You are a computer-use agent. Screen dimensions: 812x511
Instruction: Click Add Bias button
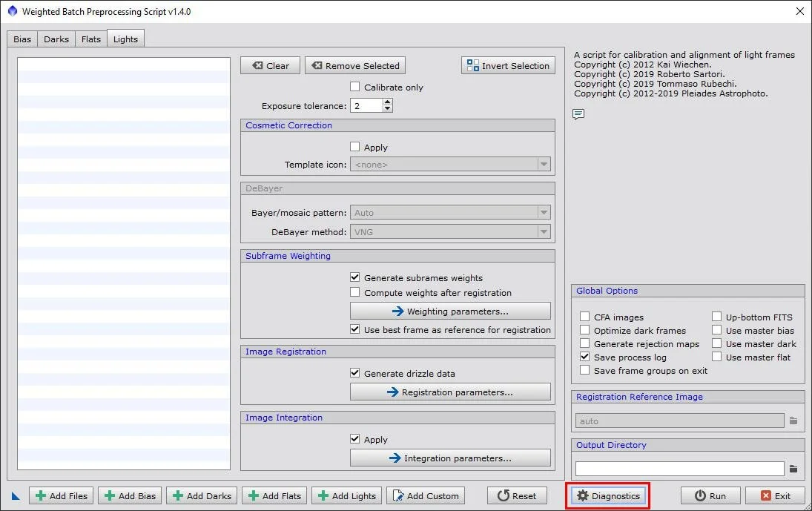point(130,496)
